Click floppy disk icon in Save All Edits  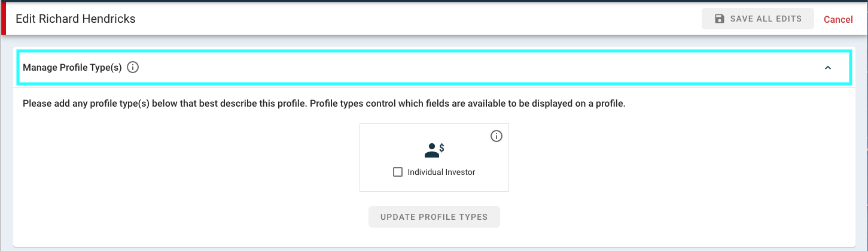pos(720,19)
